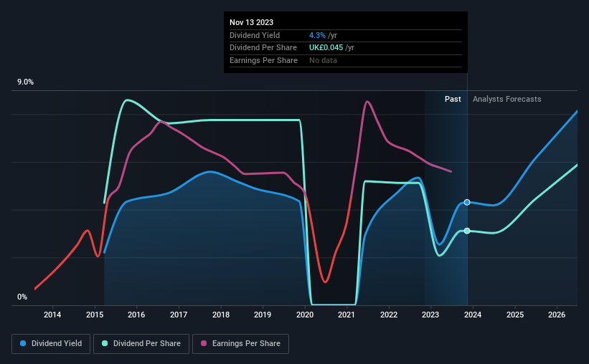Image resolution: width=589 pixels, height=364 pixels.
Task: Click the 2016 x-axis year label
Action: coord(136,315)
